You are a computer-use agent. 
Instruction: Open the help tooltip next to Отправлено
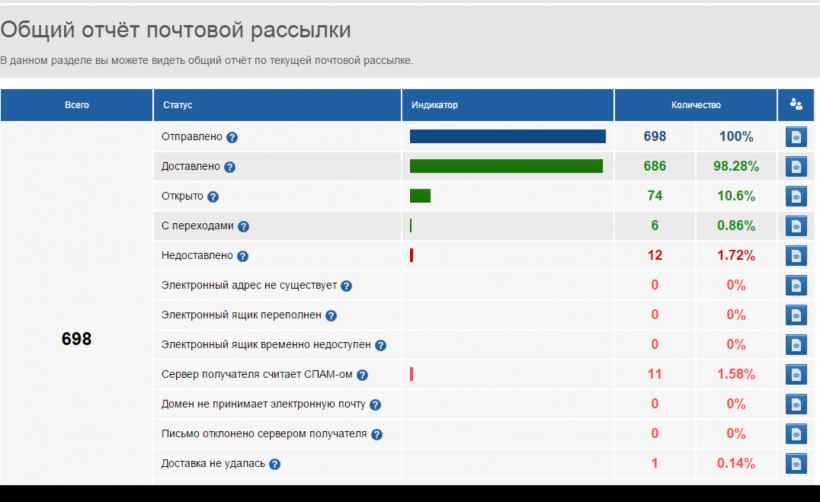click(232, 138)
